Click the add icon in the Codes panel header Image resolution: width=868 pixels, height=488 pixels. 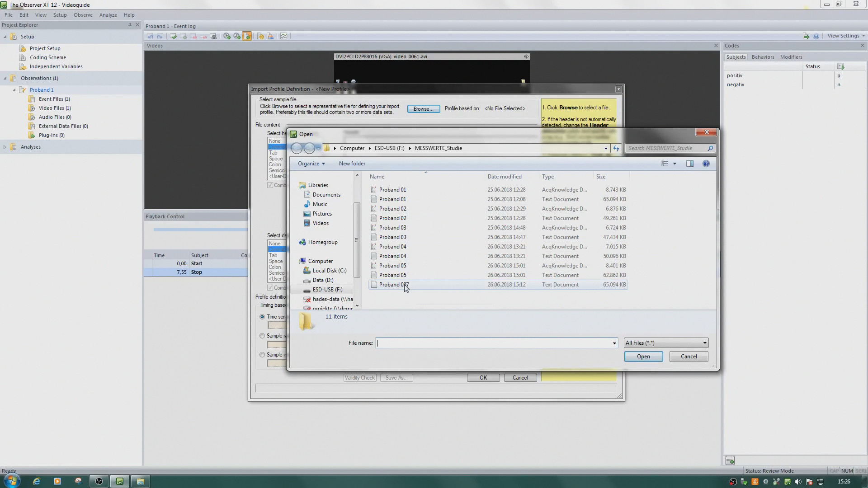840,66
